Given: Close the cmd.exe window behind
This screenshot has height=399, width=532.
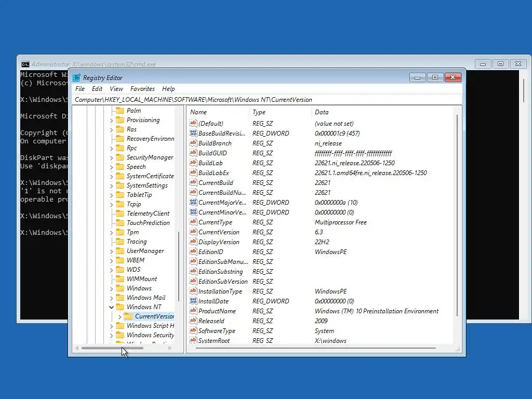Looking at the screenshot, I should pos(518,64).
